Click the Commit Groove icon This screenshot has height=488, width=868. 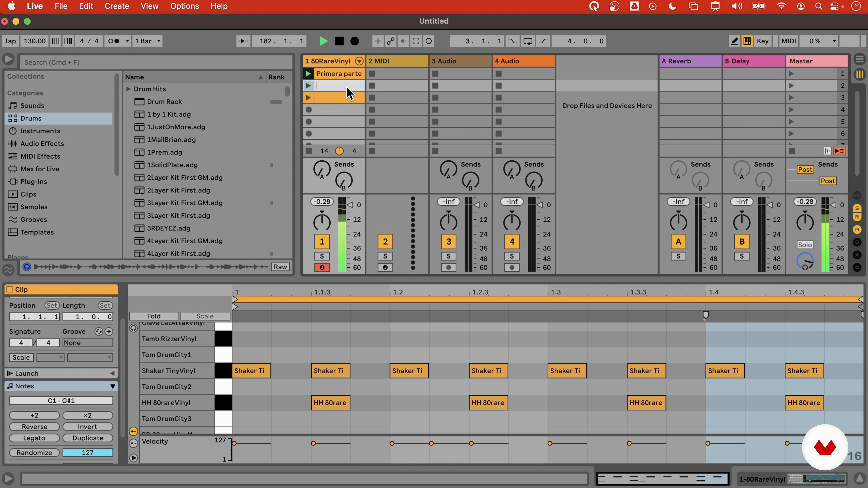[x=108, y=331]
